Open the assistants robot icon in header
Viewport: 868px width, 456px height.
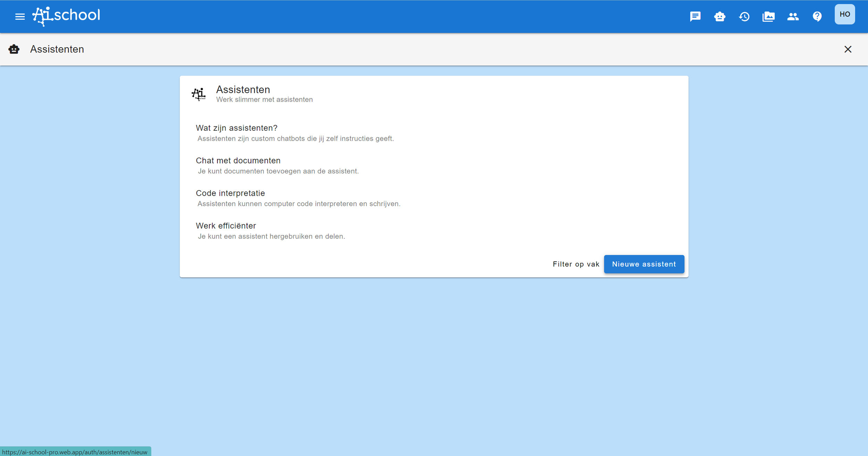[719, 16]
